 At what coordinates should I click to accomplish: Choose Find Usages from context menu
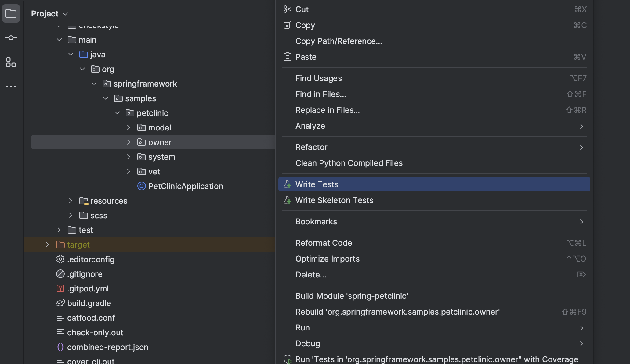(318, 78)
